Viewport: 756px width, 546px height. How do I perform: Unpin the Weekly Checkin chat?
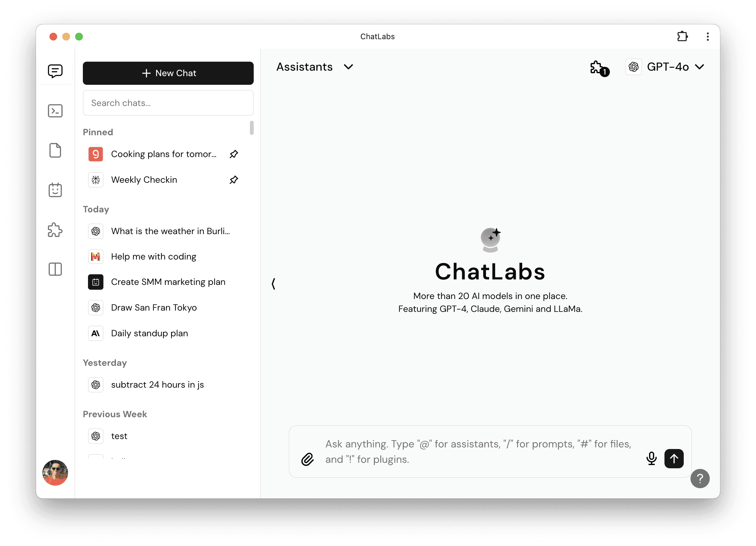(x=234, y=180)
